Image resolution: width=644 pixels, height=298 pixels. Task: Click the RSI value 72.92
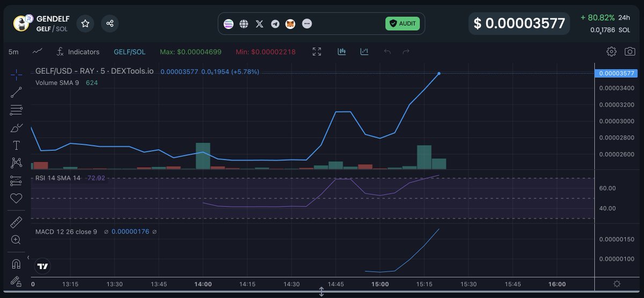(x=96, y=178)
